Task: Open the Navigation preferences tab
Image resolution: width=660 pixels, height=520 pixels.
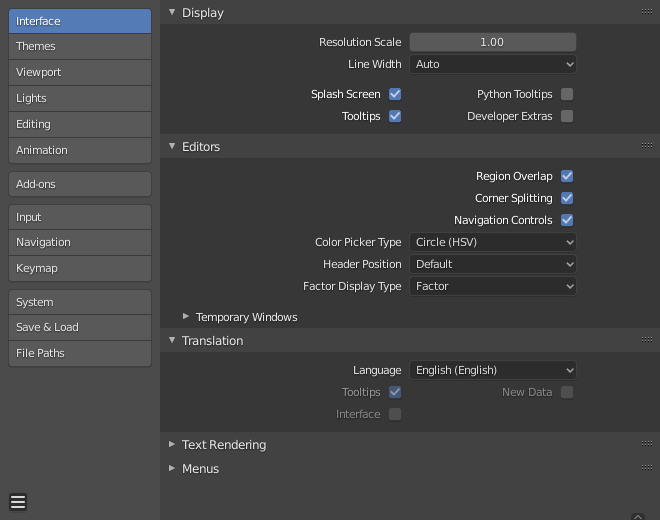Action: pyautogui.click(x=80, y=243)
